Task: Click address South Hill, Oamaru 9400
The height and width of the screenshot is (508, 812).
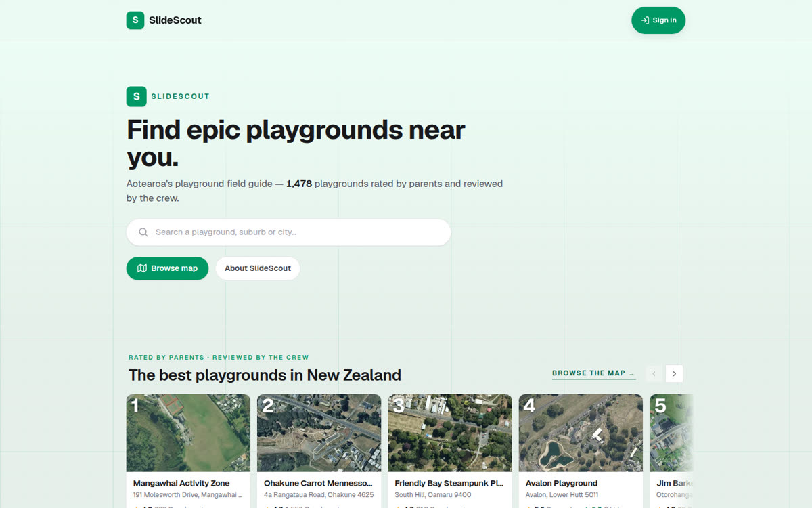Action: 433,495
